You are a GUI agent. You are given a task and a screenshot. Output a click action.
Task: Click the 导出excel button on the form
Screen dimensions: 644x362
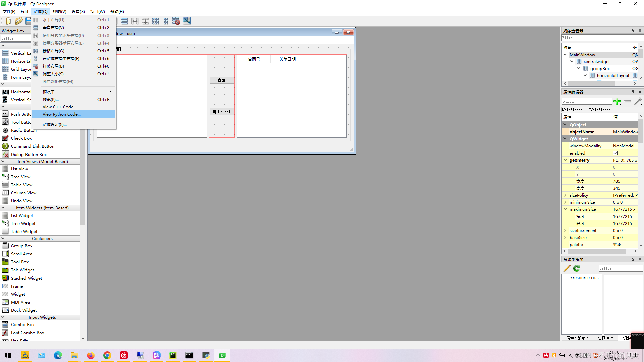[222, 111]
